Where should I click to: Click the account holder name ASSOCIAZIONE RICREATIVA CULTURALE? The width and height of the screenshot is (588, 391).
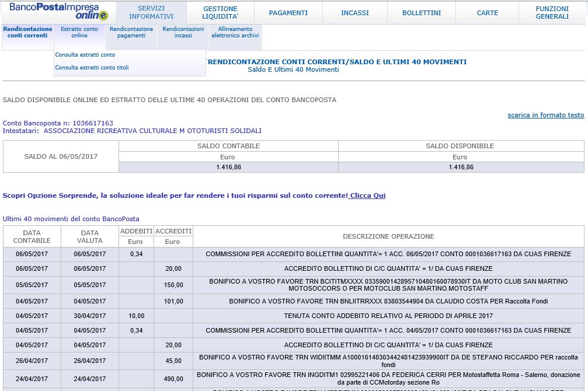click(x=152, y=131)
